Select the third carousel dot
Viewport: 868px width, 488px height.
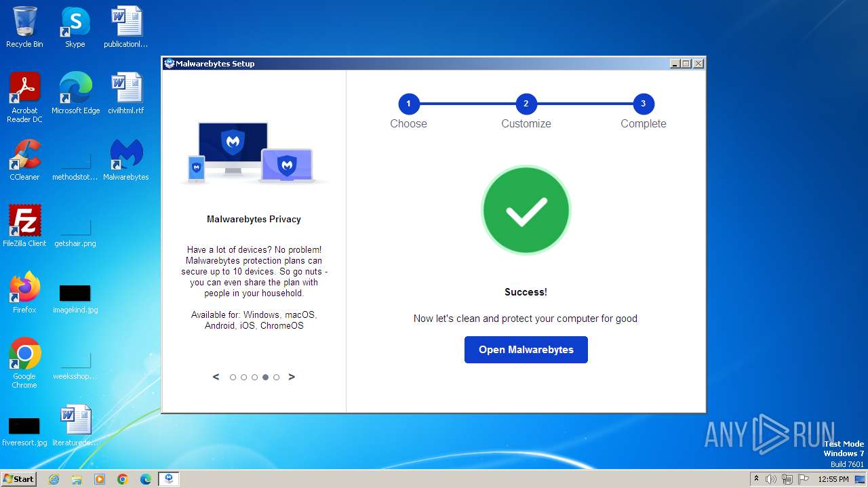tap(254, 378)
